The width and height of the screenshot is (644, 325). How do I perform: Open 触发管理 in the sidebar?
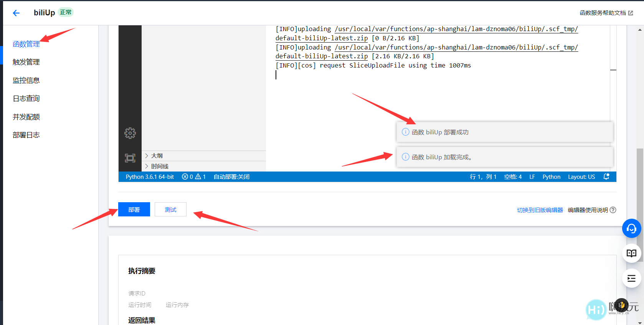pos(26,62)
